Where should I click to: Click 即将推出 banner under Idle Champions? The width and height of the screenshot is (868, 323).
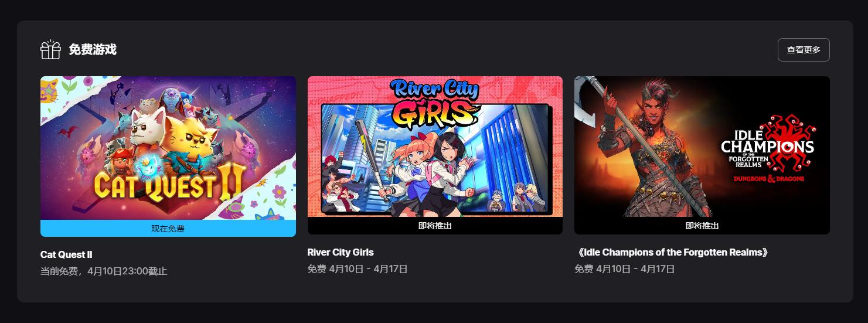click(x=702, y=226)
